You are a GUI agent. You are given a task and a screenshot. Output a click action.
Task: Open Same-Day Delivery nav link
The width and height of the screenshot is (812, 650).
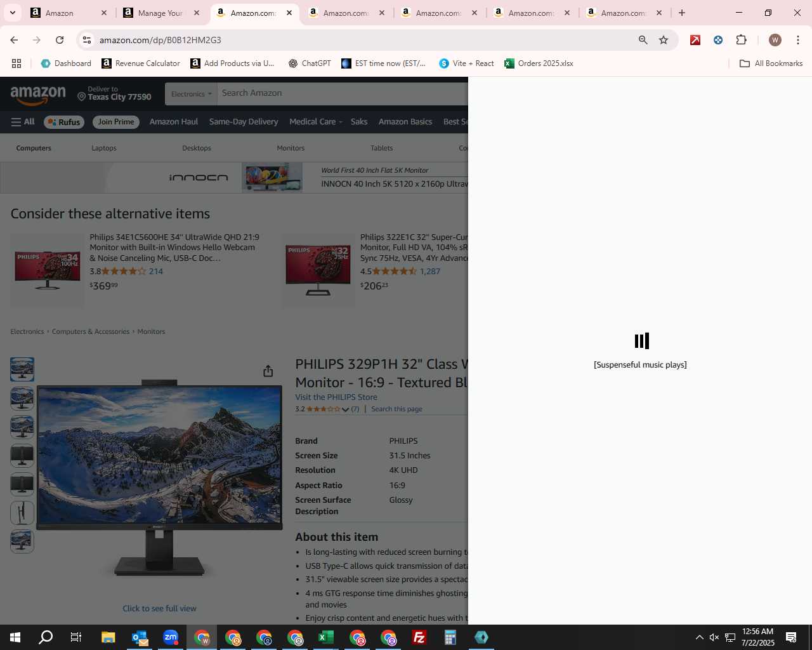(x=244, y=122)
